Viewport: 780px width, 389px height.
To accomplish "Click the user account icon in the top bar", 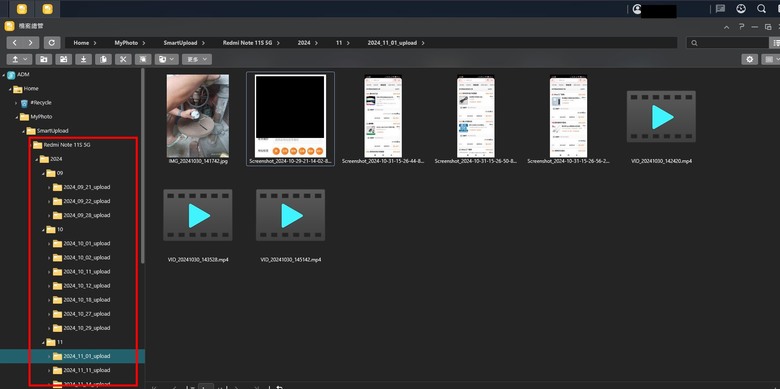I will (637, 9).
